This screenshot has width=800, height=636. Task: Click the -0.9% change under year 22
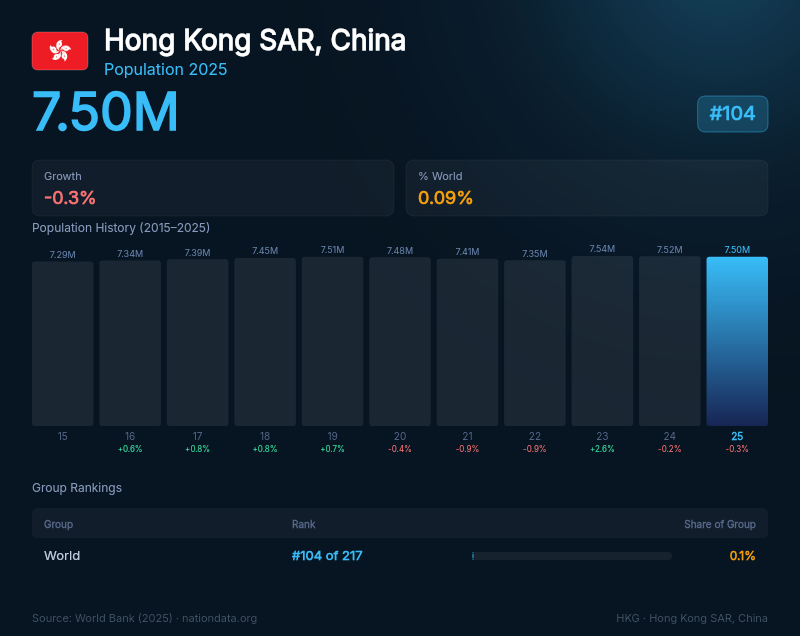pyautogui.click(x=535, y=449)
